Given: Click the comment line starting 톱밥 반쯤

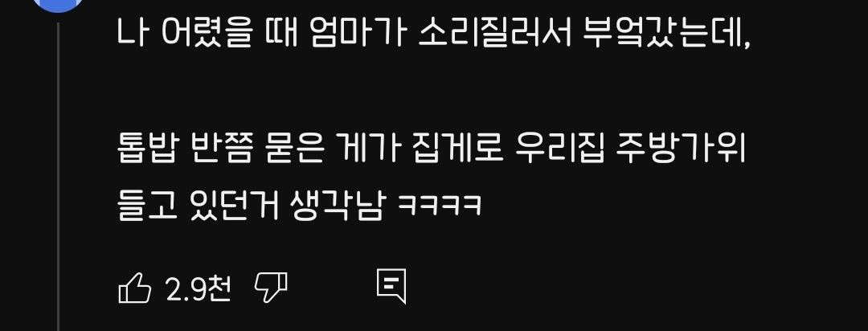Looking at the screenshot, I should (x=432, y=150).
